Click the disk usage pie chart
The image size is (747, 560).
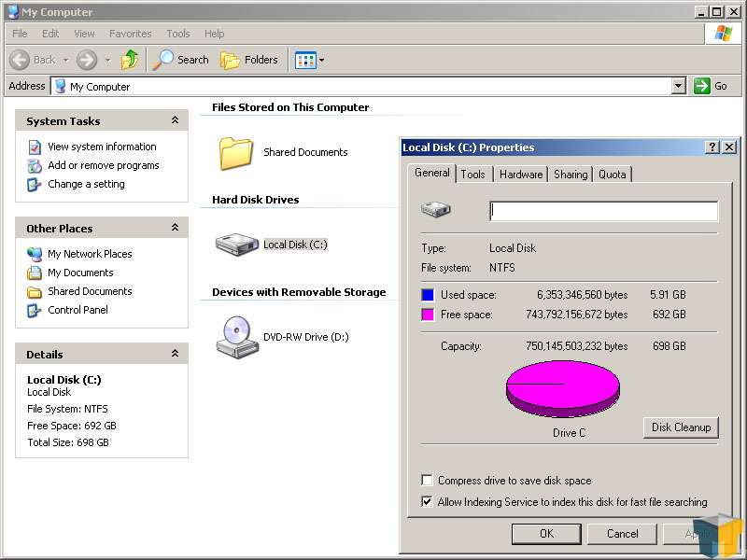(563, 388)
